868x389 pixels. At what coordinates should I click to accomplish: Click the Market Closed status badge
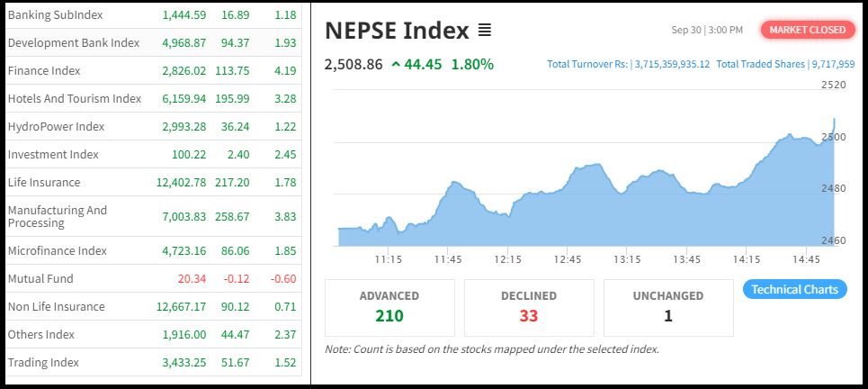point(807,30)
